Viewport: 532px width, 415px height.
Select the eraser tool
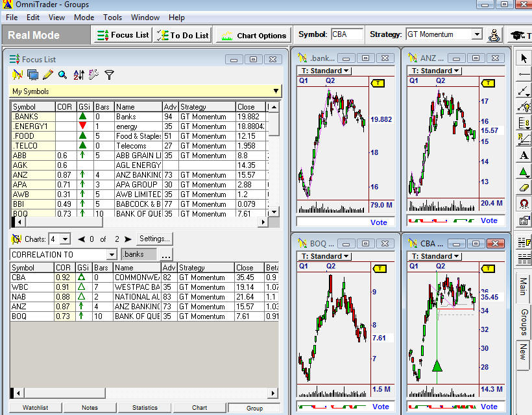524,188
